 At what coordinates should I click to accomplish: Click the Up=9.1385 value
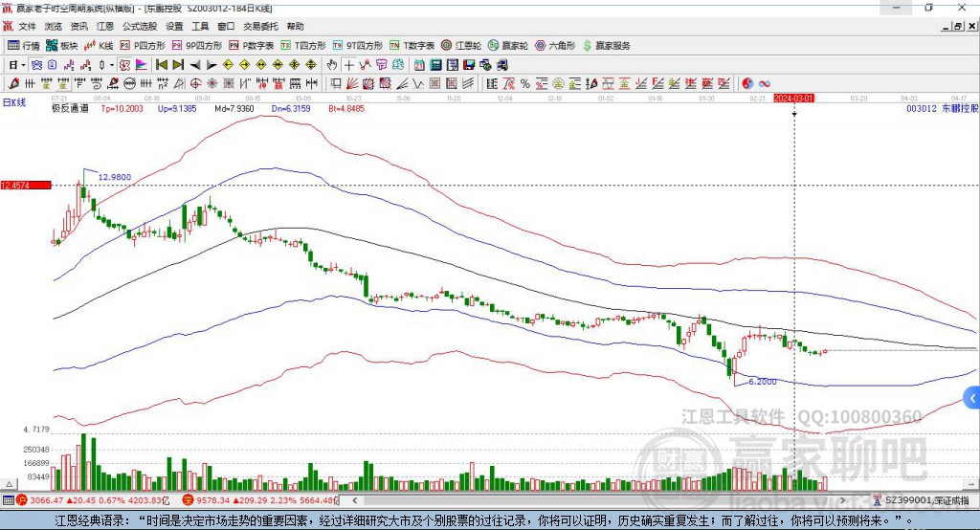(x=177, y=108)
